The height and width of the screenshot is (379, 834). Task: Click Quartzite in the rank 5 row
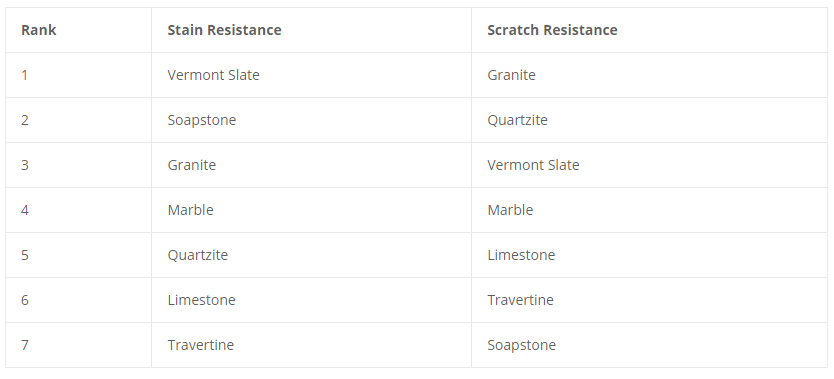[197, 255]
